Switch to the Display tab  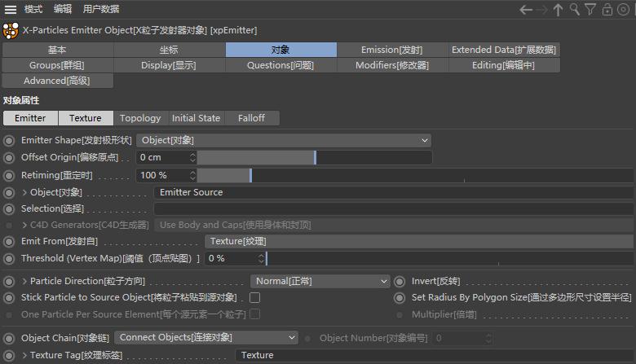[169, 65]
